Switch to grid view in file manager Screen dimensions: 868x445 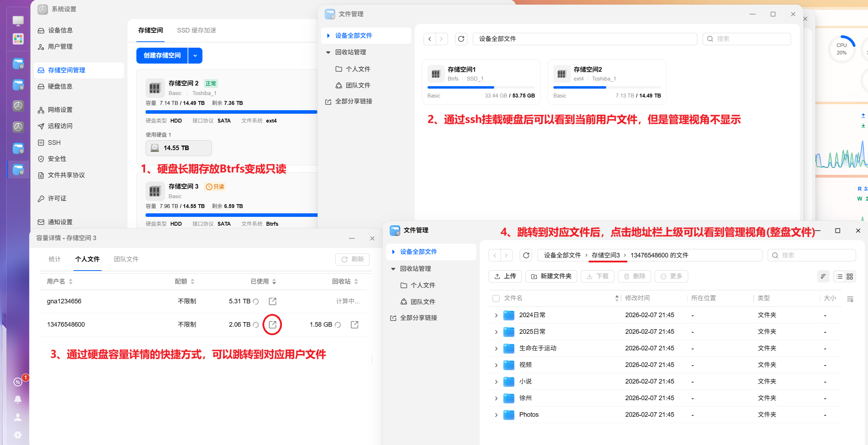click(850, 277)
